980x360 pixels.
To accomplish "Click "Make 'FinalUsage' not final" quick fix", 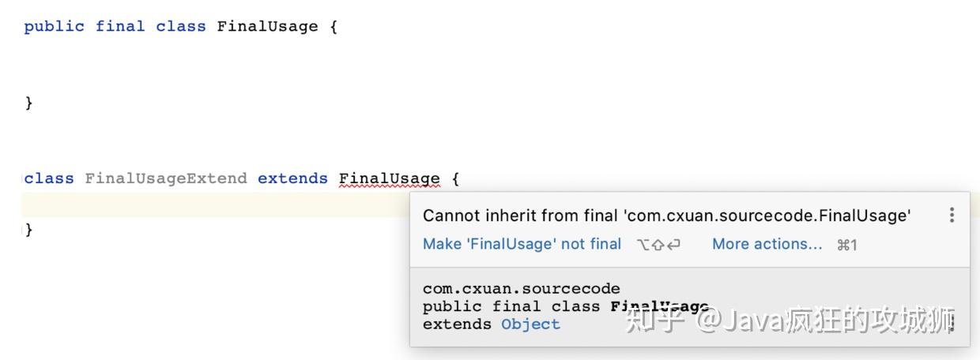I will (522, 244).
